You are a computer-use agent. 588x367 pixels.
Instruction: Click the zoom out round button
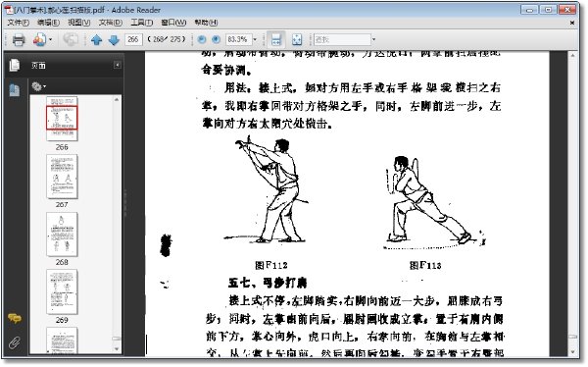pos(202,39)
